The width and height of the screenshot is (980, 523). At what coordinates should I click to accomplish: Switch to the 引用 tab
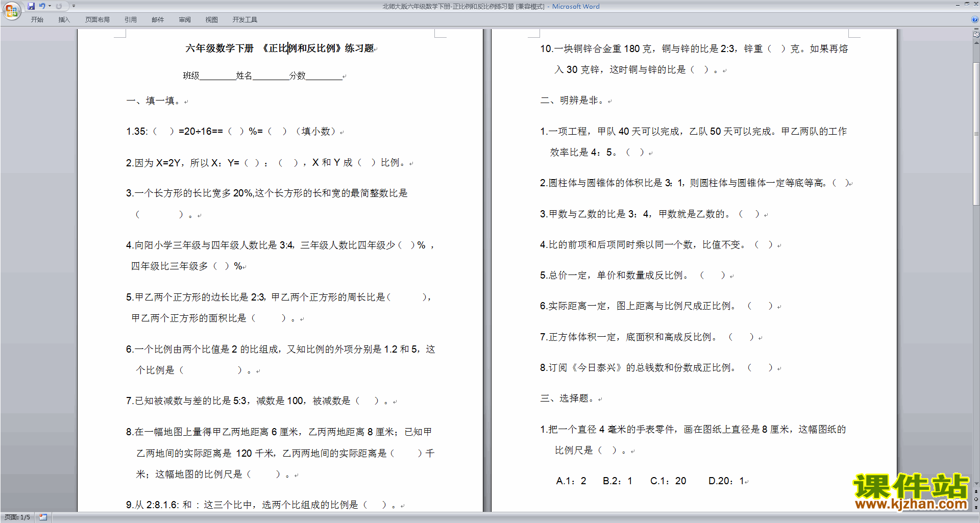pos(130,19)
